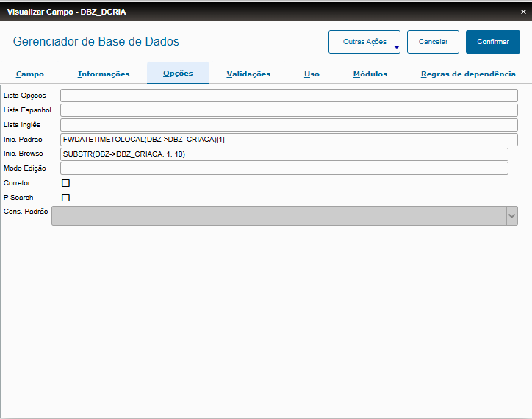Image resolution: width=532 pixels, height=419 pixels.
Task: Open the Módulos tab
Action: pyautogui.click(x=370, y=74)
